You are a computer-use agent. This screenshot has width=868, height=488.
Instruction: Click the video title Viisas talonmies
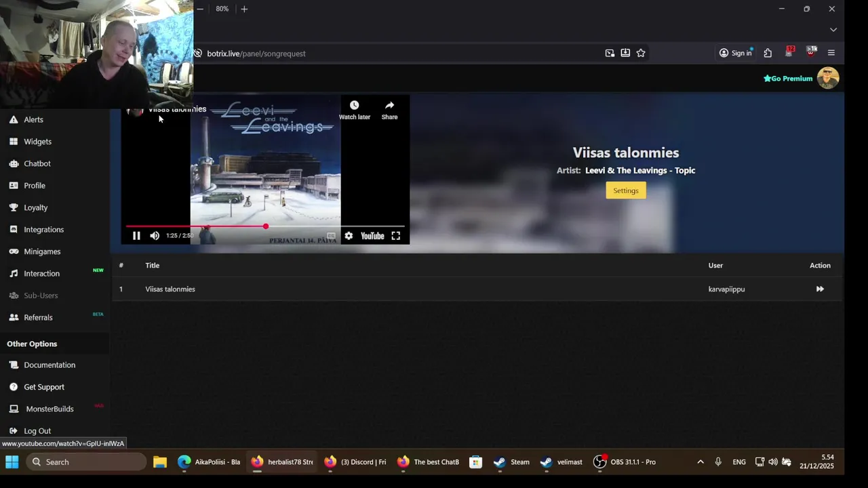pyautogui.click(x=177, y=109)
